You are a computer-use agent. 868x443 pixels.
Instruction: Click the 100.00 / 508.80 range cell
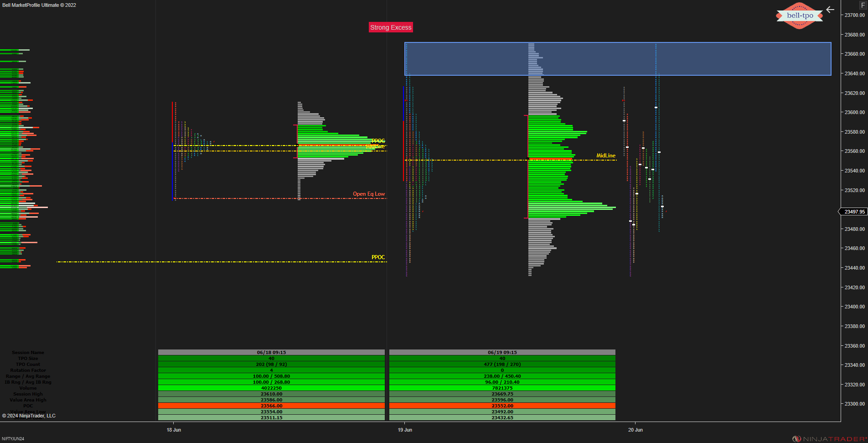point(271,376)
